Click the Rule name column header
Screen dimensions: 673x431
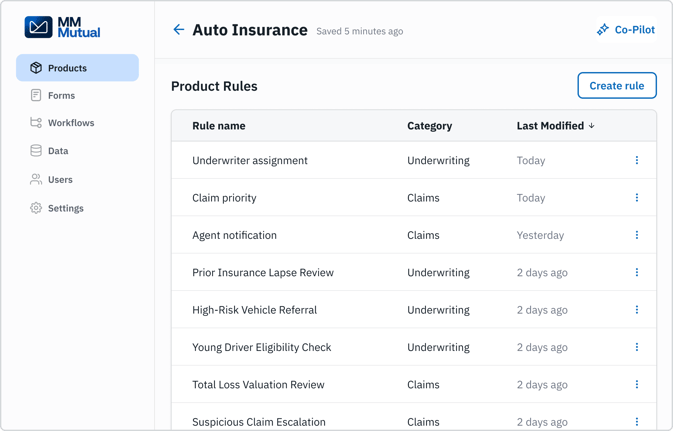click(x=219, y=126)
